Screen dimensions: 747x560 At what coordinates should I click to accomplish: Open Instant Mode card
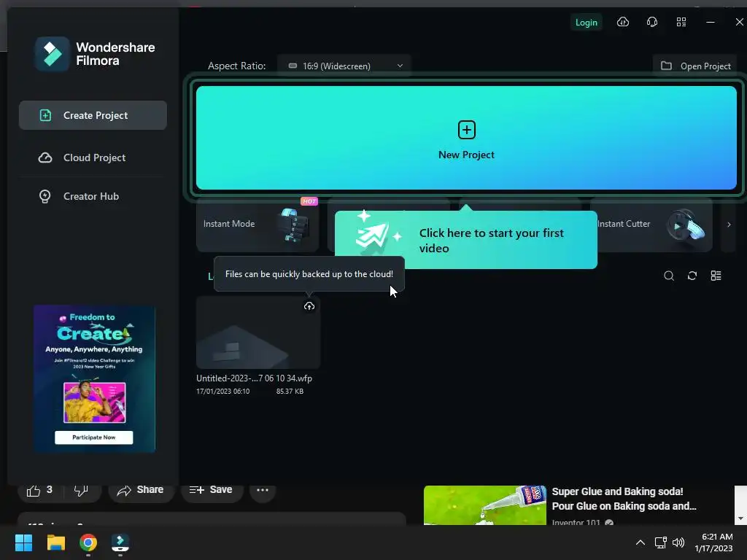point(258,225)
